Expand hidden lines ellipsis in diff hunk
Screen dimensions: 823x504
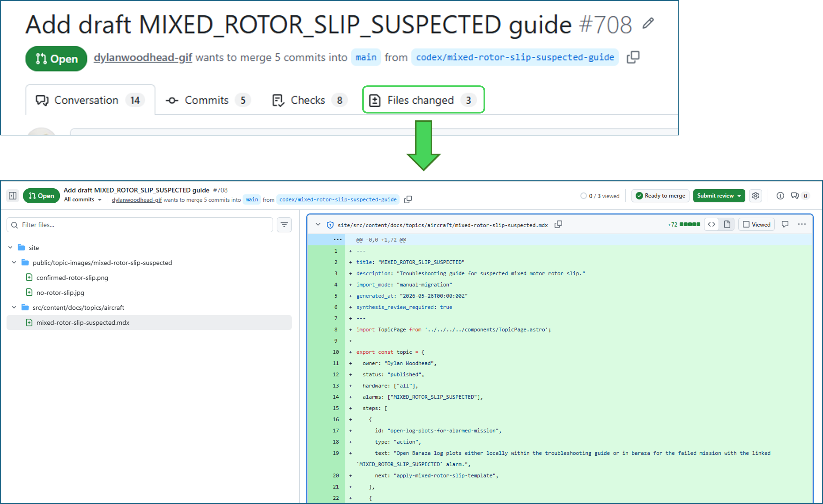point(337,240)
